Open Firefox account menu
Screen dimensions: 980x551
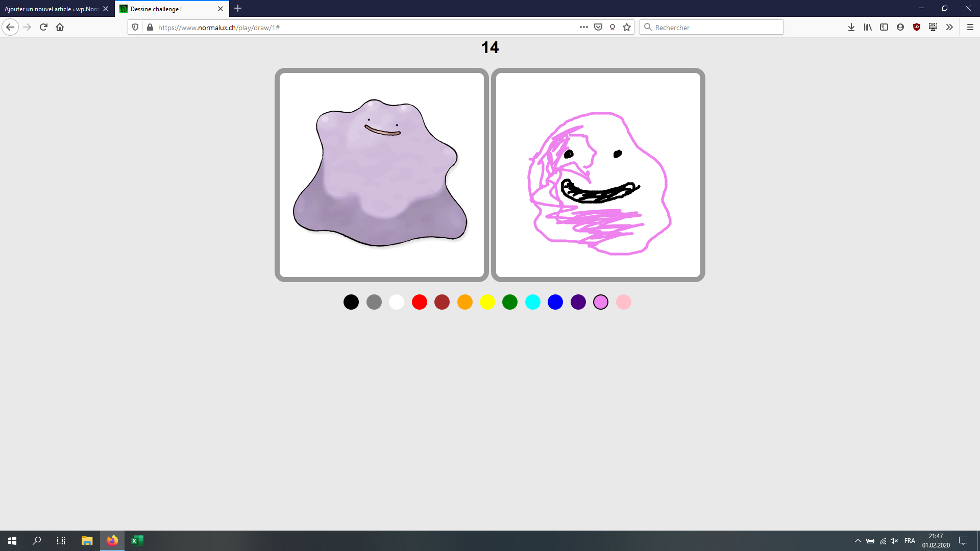[x=900, y=27]
